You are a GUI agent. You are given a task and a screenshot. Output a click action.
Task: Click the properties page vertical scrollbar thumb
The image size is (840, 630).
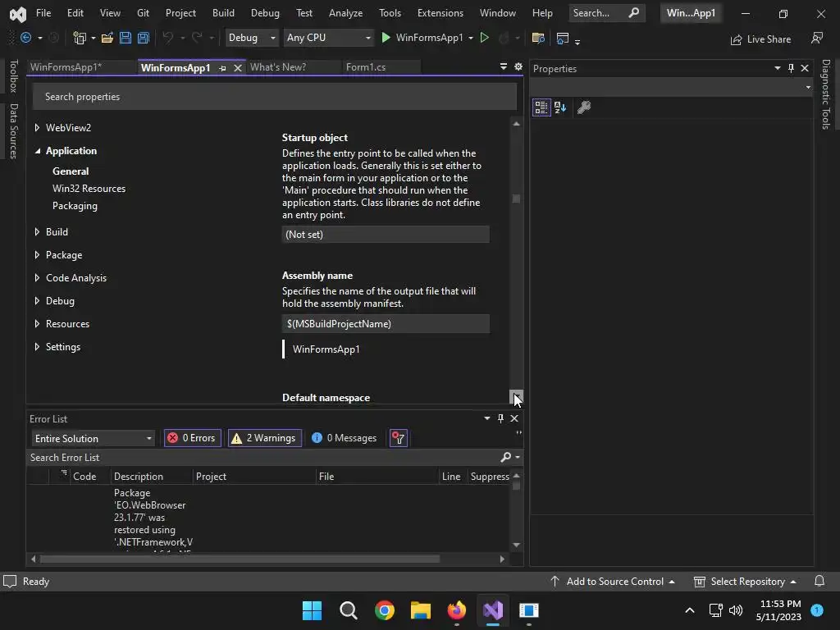[516, 199]
